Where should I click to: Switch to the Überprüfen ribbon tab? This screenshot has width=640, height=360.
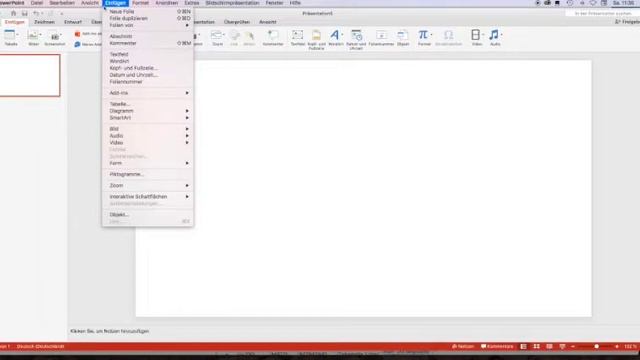[237, 22]
